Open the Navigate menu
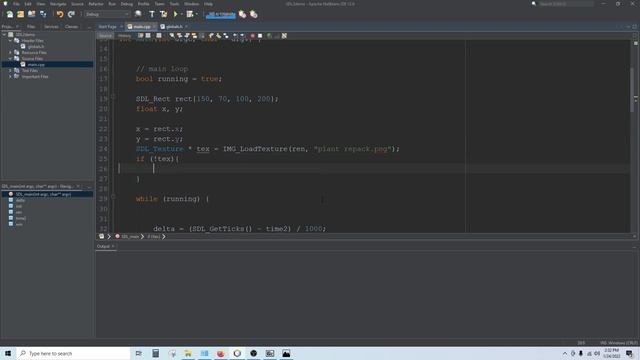640x360 pixels. [x=58, y=4]
